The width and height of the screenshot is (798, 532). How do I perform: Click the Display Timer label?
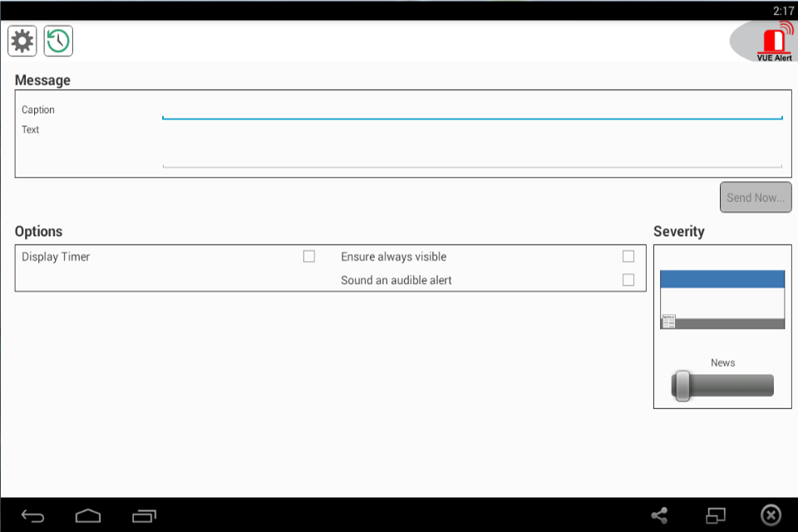[x=56, y=257]
